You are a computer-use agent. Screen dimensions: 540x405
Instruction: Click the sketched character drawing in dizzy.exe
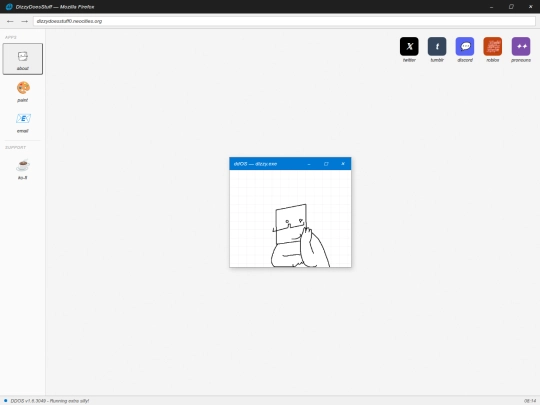[300, 236]
